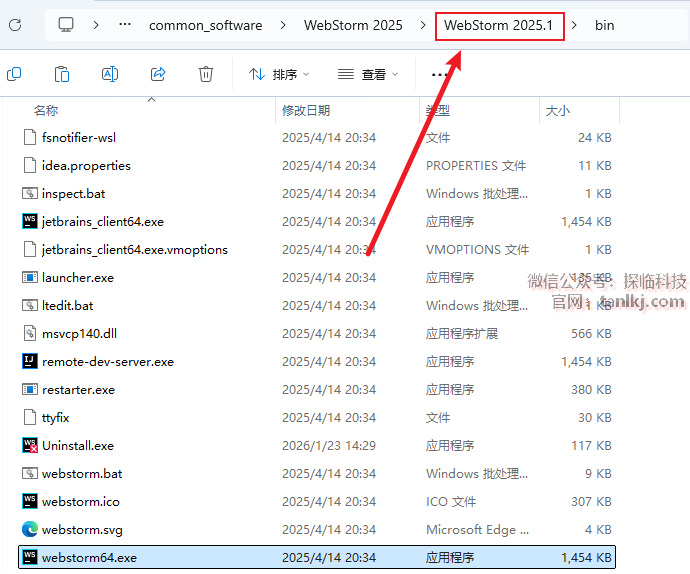Image resolution: width=690 pixels, height=574 pixels.
Task: Navigate to WebStorm 2025 breadcrumb folder
Action: pos(353,25)
